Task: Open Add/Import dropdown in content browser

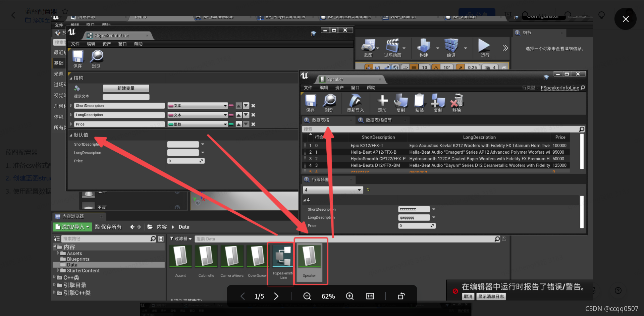Action: (x=72, y=227)
